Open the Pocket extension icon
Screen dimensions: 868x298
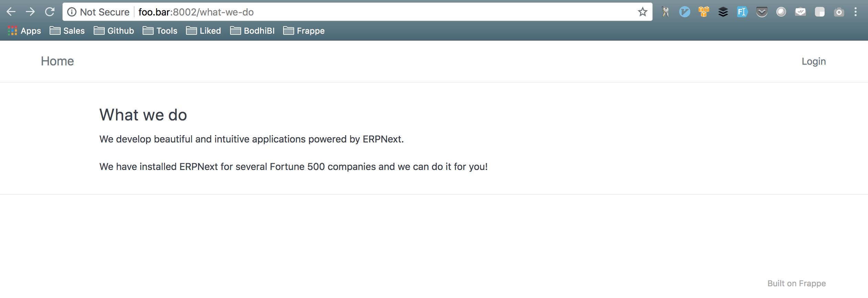[x=762, y=12]
